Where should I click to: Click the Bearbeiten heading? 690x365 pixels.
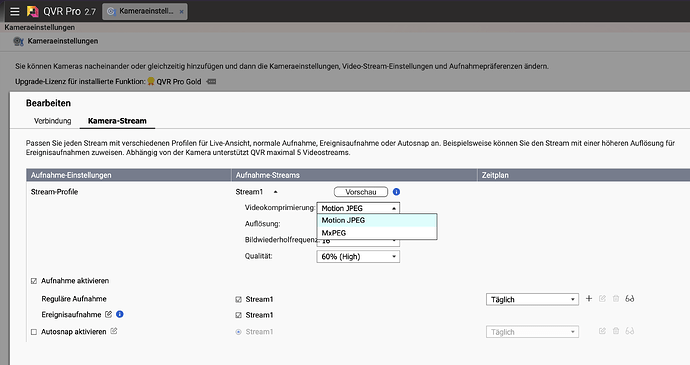point(48,103)
